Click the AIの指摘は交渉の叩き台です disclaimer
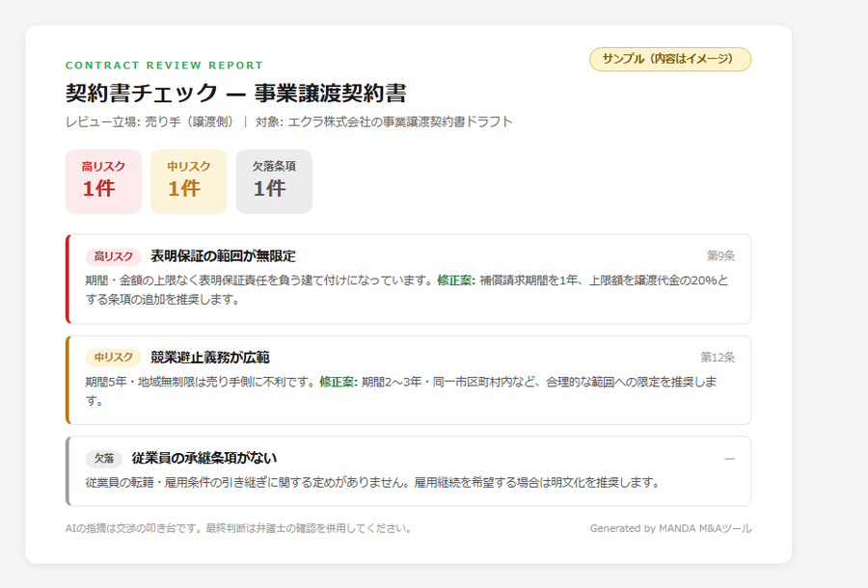The image size is (868, 588). pos(240,528)
